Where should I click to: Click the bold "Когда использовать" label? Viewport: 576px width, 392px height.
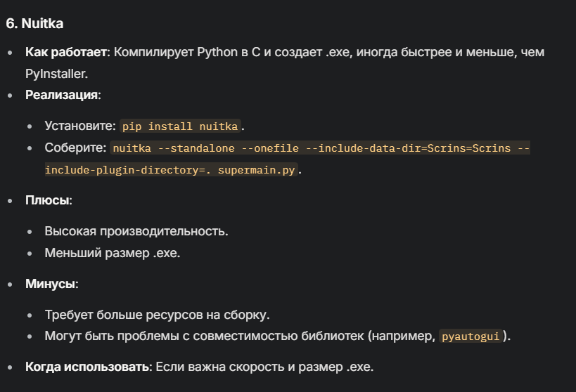click(x=87, y=367)
